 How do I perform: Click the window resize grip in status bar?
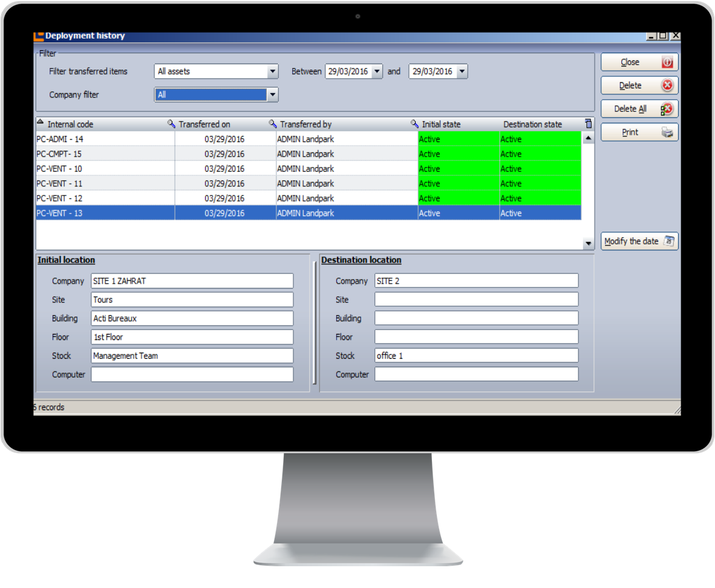click(x=677, y=411)
